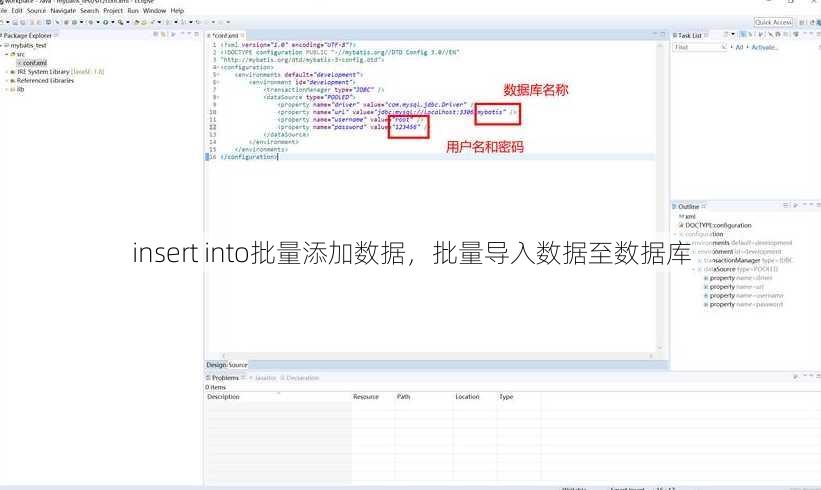821x490 pixels.
Task: Select mybatis_test project in Package Explorer
Action: (x=28, y=46)
